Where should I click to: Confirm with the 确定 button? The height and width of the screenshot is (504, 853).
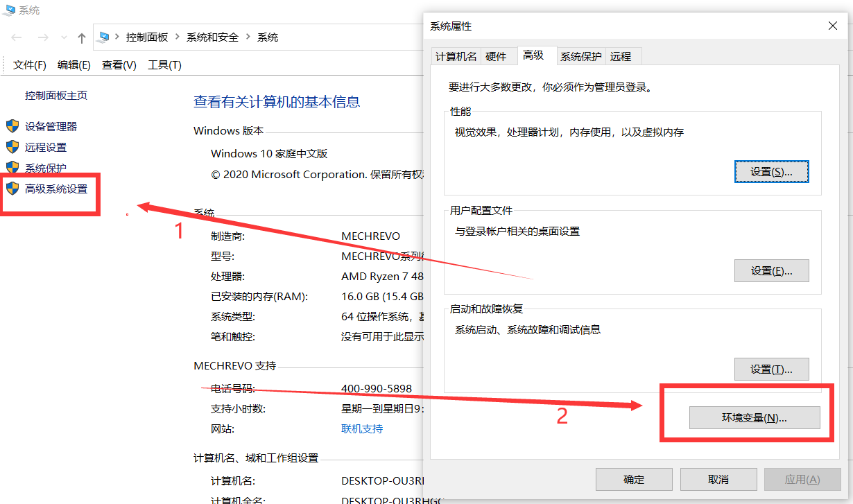point(634,479)
